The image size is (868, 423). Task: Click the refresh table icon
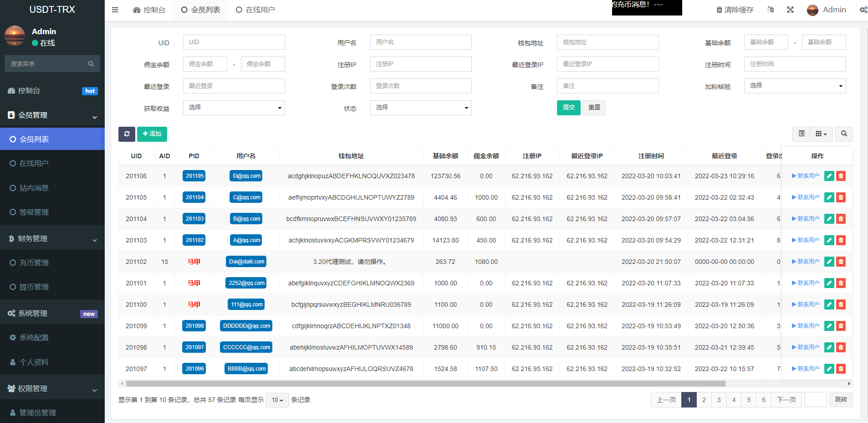(127, 134)
